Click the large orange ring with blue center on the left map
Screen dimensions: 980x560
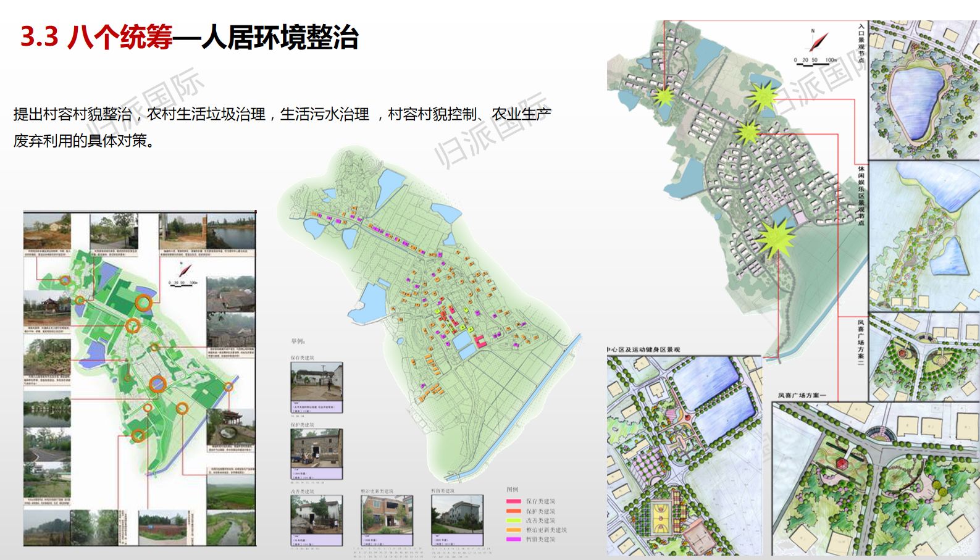[x=157, y=384]
